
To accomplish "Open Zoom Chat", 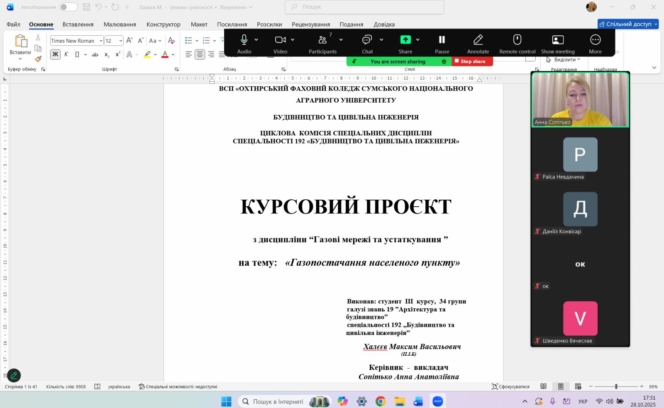I will 367,40.
